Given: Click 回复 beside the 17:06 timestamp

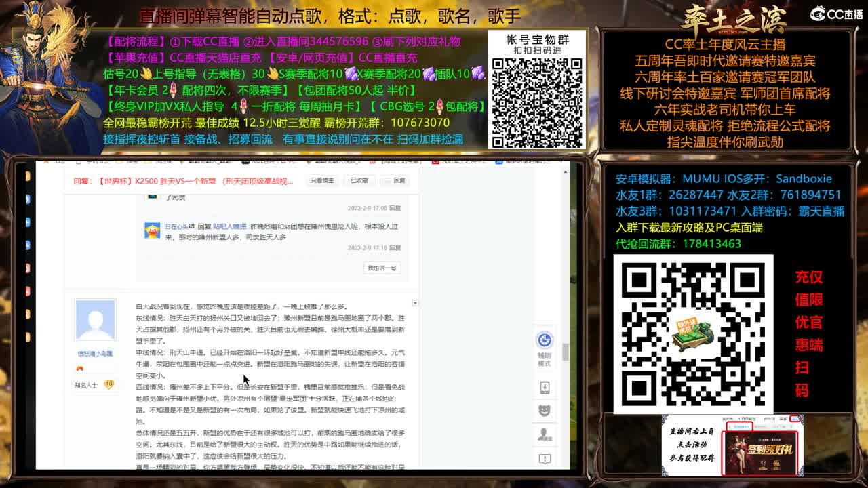Looking at the screenshot, I should [x=395, y=208].
